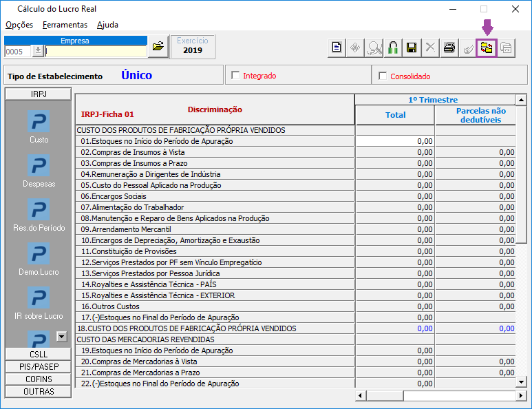Image resolution: width=532 pixels, height=409 pixels.
Task: Open the IR sobre Lucro section icon
Action: [x=39, y=297]
